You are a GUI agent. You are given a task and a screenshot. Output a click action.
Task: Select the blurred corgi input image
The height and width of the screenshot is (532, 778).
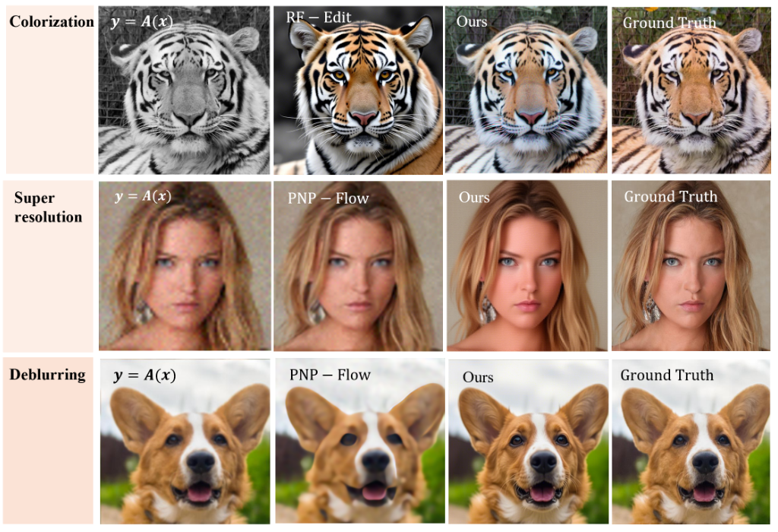185,442
